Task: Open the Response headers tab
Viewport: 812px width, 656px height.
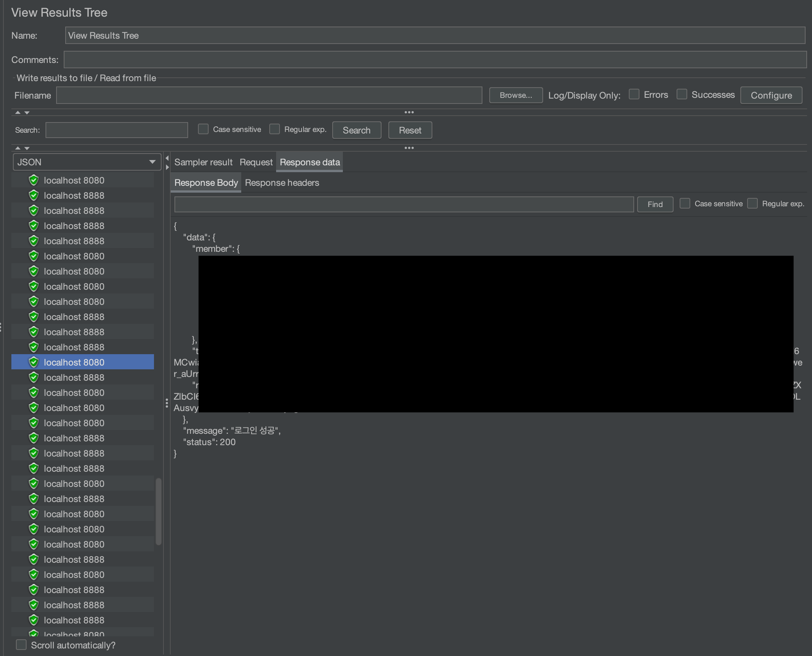Action: pos(282,183)
